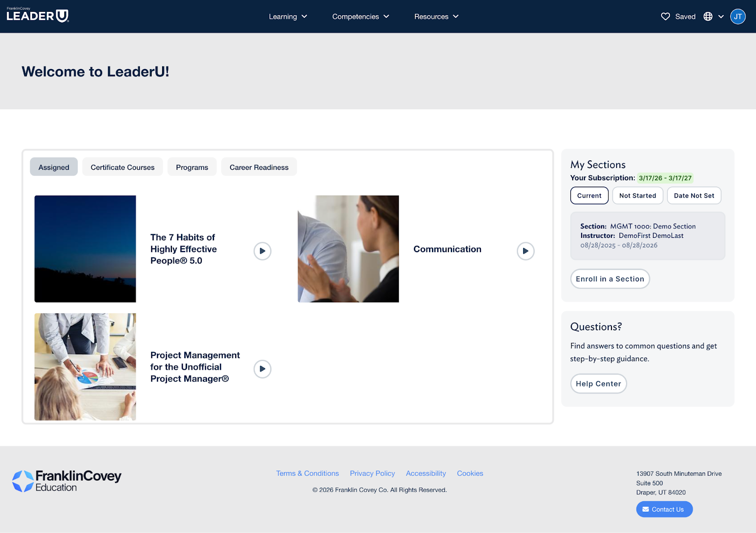Click Enroll in a Section button
Image resolution: width=756 pixels, height=533 pixels.
610,279
